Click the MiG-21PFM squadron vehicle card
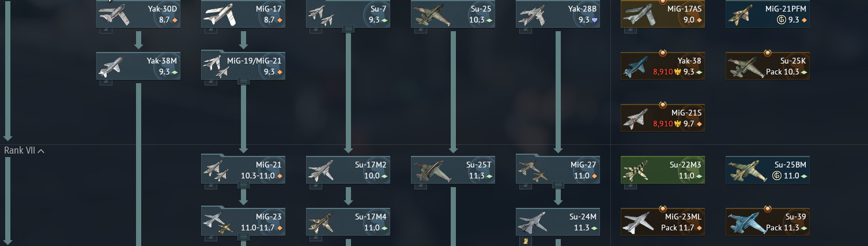868x246 pixels. click(x=768, y=14)
